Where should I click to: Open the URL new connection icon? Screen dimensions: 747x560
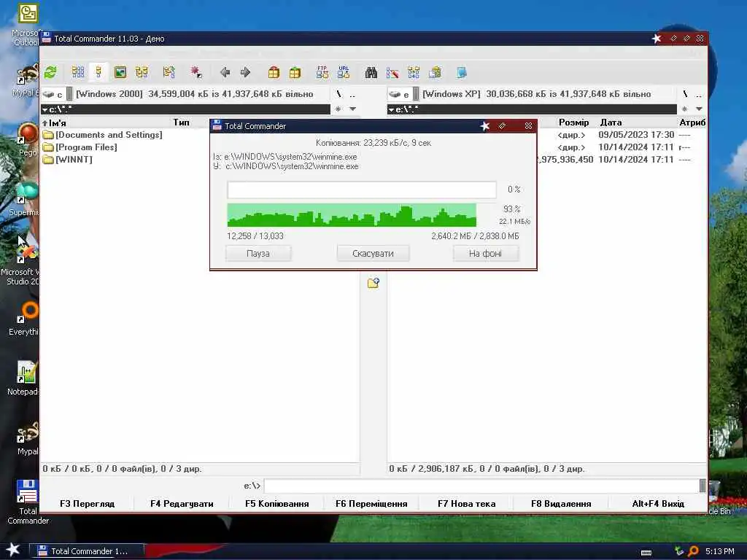344,72
